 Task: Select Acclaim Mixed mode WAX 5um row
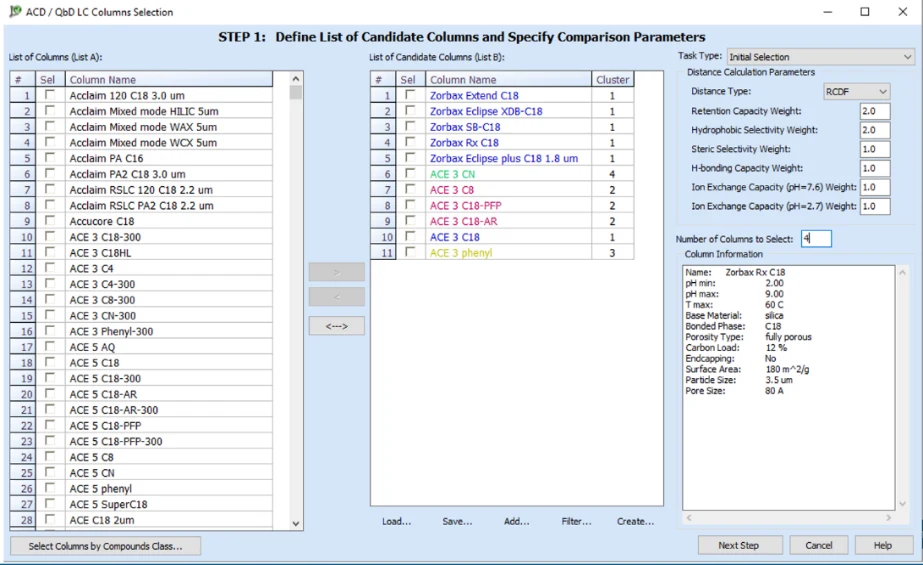click(x=141, y=127)
